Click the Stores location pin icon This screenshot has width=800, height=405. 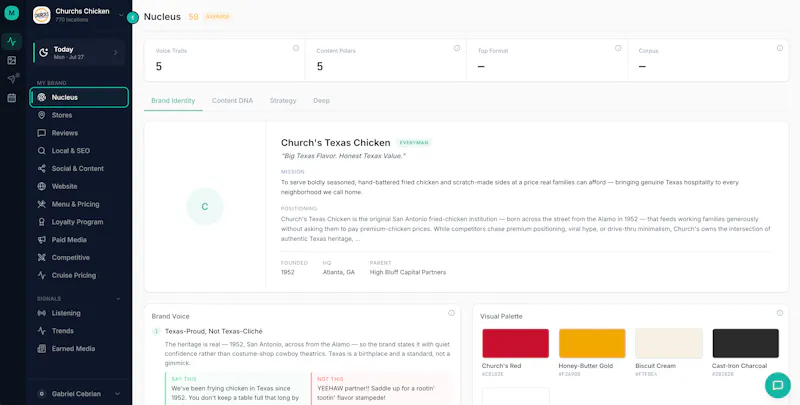[x=42, y=115]
